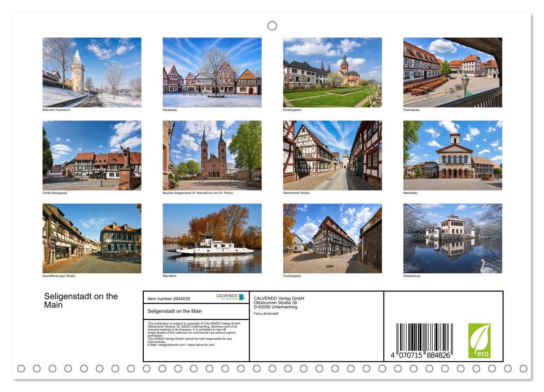View the Steinheimer Straße alley photo
The width and height of the screenshot is (544, 392).
(x=332, y=155)
